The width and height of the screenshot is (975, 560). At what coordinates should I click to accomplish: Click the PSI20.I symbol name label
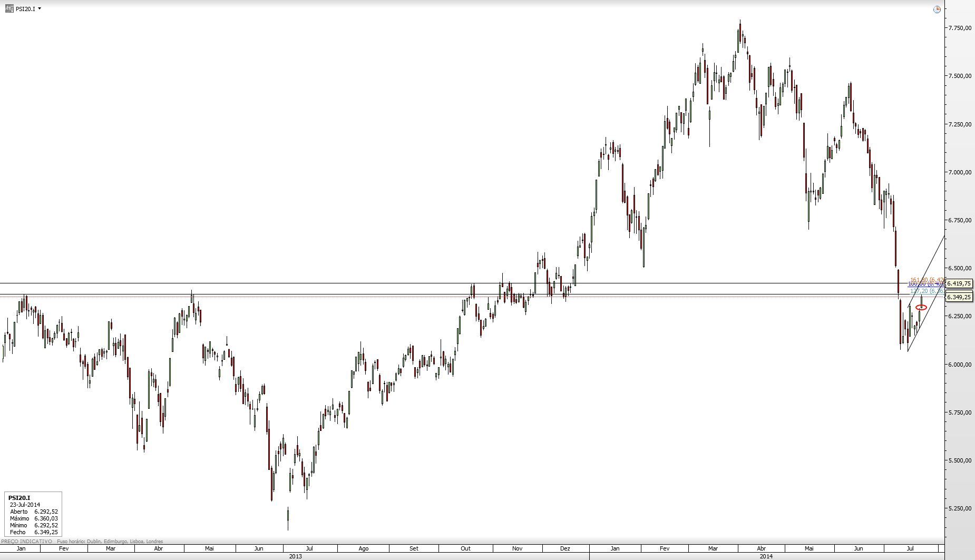coord(25,8)
